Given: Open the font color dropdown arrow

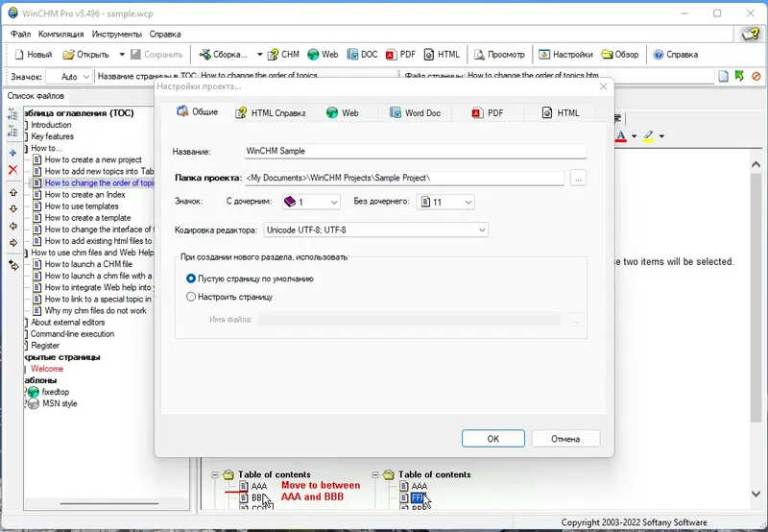Looking at the screenshot, I should coord(634,136).
